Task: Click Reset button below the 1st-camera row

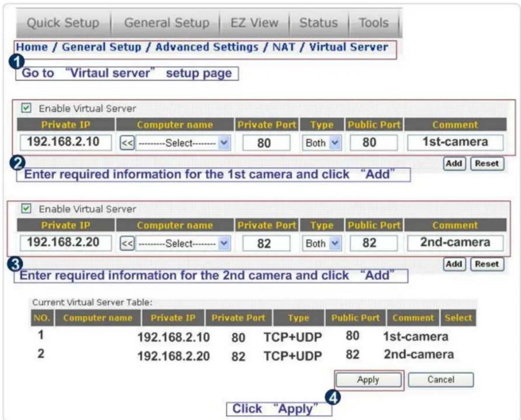Action: click(487, 163)
